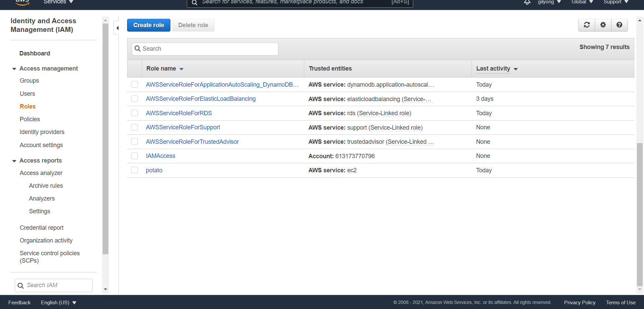Click the Create role button
This screenshot has width=644, height=309.
click(149, 25)
